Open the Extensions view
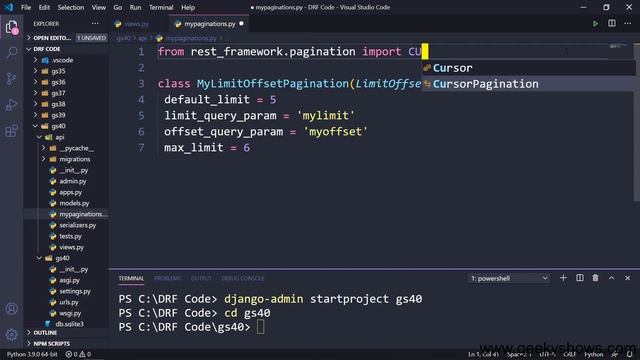 pyautogui.click(x=12, y=131)
